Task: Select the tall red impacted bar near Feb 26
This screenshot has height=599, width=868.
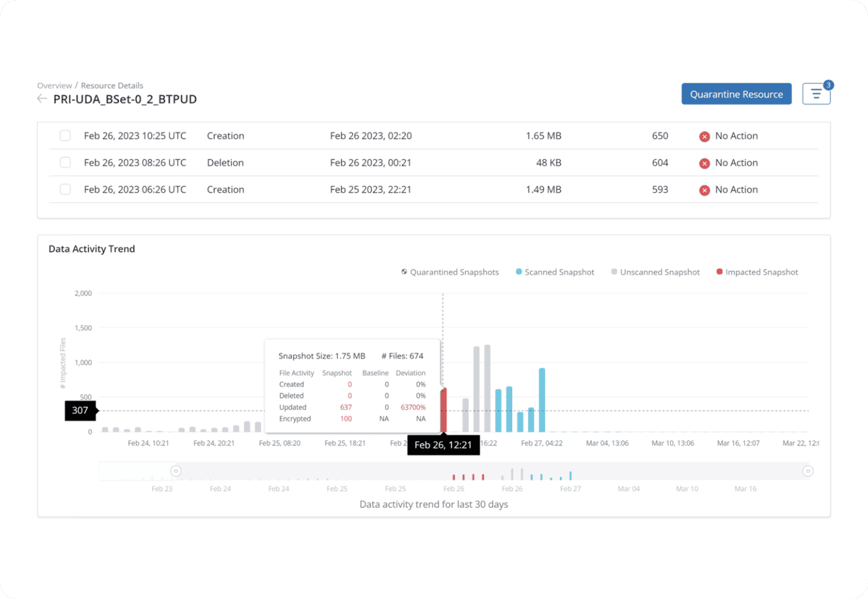Action: [x=444, y=409]
